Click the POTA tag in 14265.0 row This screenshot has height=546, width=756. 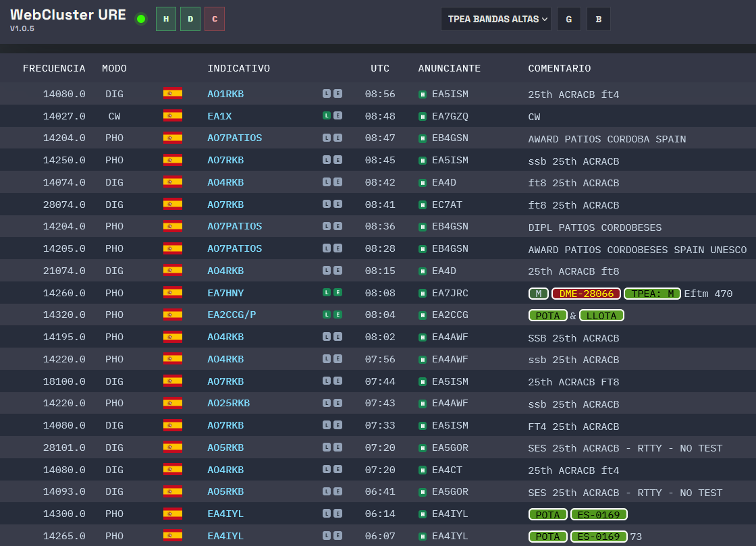tap(547, 537)
